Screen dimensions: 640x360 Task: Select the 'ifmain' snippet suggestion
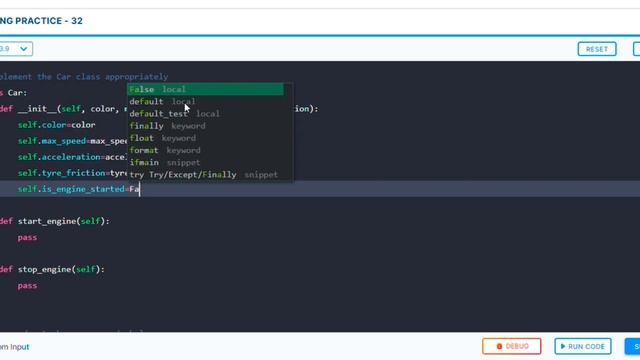click(x=205, y=162)
